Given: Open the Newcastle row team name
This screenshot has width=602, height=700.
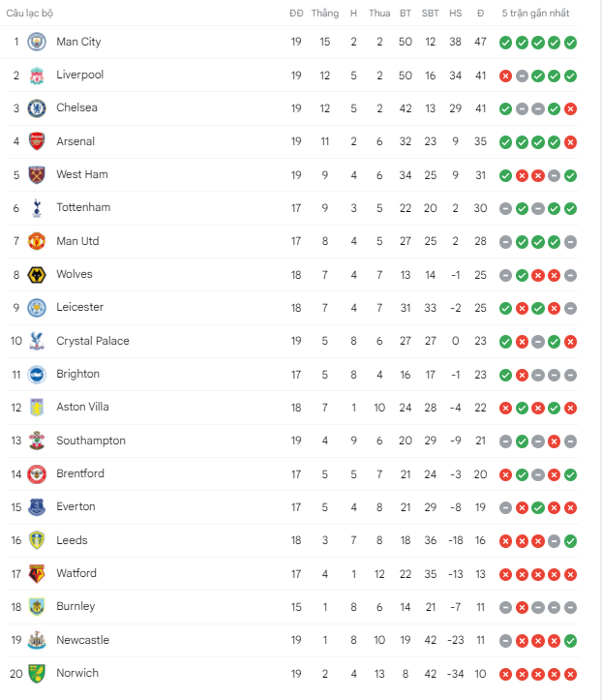Looking at the screenshot, I should pyautogui.click(x=82, y=640).
